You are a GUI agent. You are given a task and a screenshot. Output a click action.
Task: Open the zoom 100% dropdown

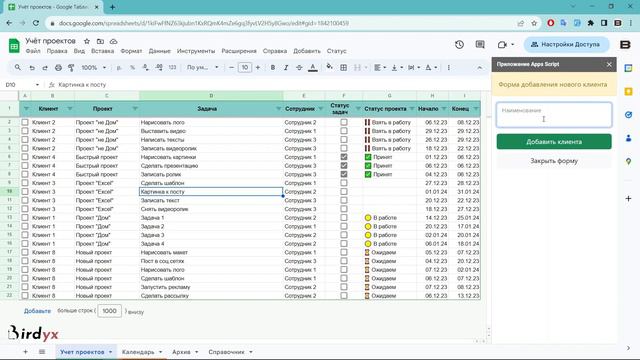[x=93, y=67]
